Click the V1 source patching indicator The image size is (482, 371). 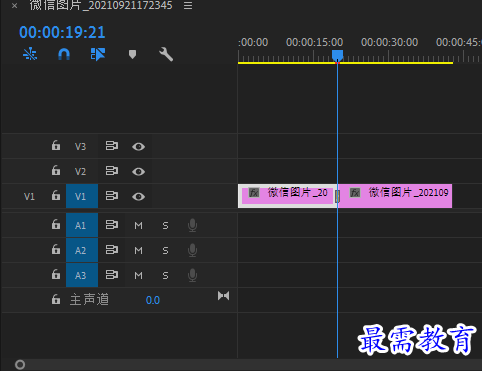point(29,197)
